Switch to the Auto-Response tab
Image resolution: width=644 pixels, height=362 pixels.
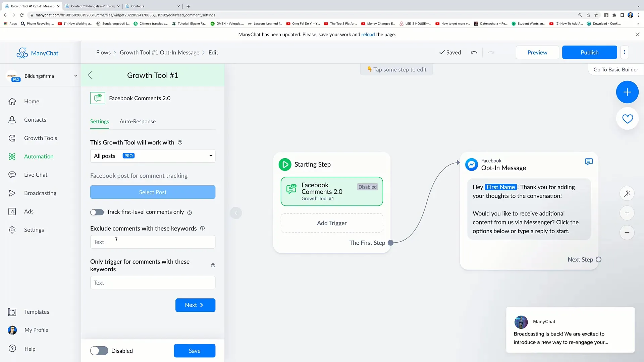tap(138, 121)
